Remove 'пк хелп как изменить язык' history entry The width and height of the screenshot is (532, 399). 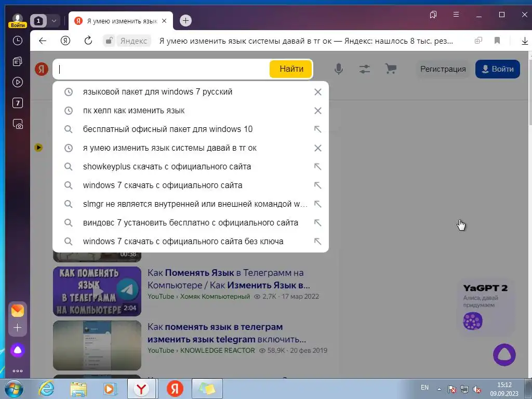point(317,111)
